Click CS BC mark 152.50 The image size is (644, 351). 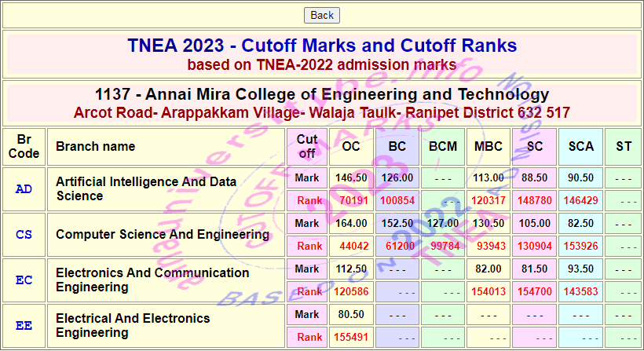397,223
